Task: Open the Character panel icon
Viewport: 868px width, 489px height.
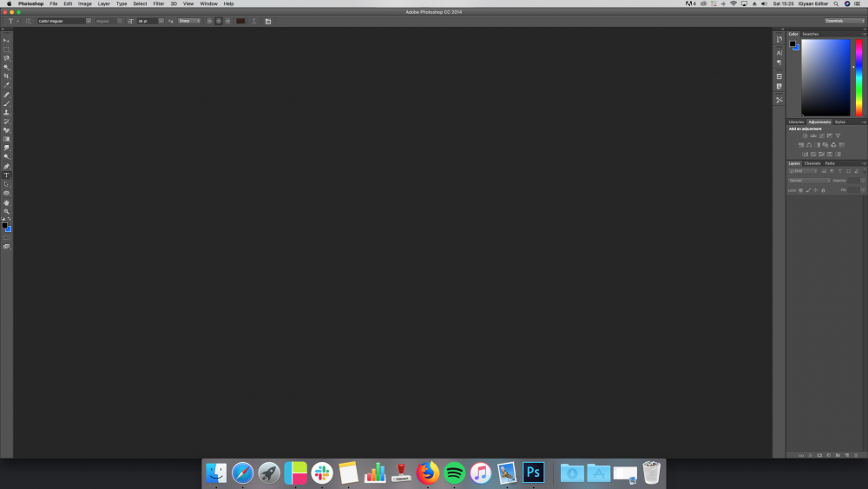Action: tap(779, 53)
